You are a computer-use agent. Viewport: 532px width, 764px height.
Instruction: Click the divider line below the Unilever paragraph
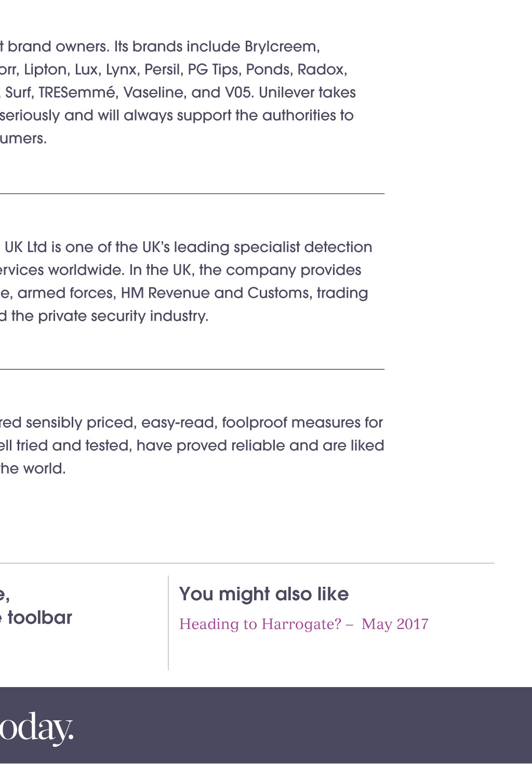coord(192,194)
